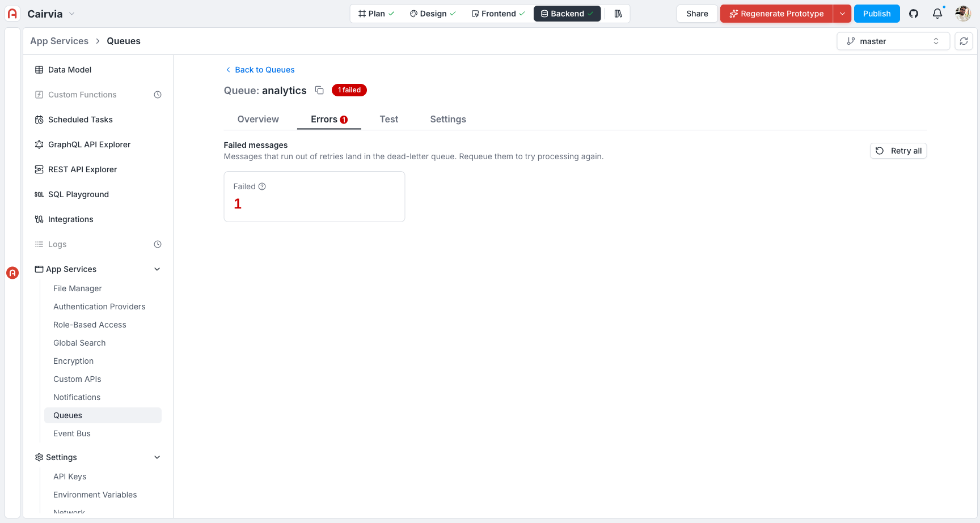Open the queue Settings tab
Image resolution: width=980 pixels, height=523 pixels.
(448, 119)
